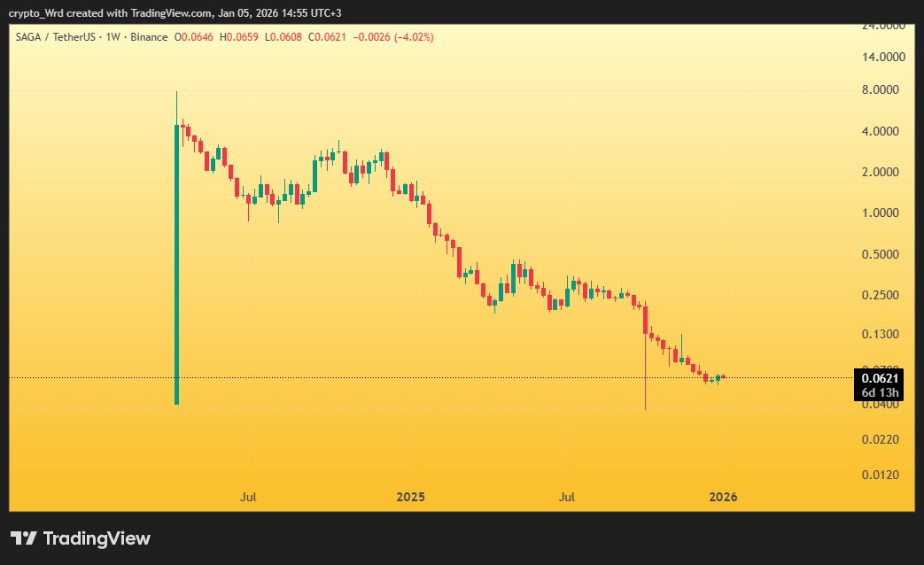
Task: Click the crypto_Wrd created with TradingView.com caption
Action: point(110,13)
